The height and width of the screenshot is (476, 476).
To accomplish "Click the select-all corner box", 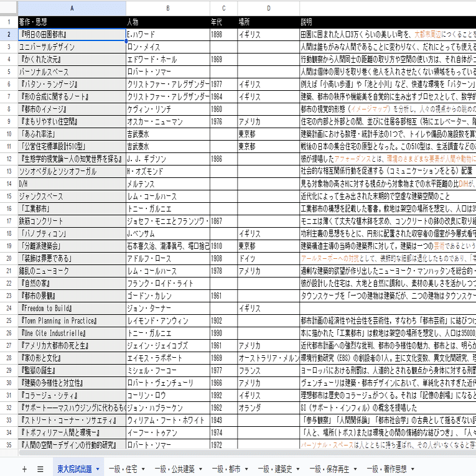I will (9, 8).
